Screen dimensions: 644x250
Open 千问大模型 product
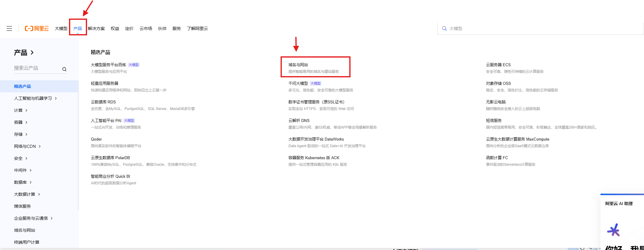298,83
